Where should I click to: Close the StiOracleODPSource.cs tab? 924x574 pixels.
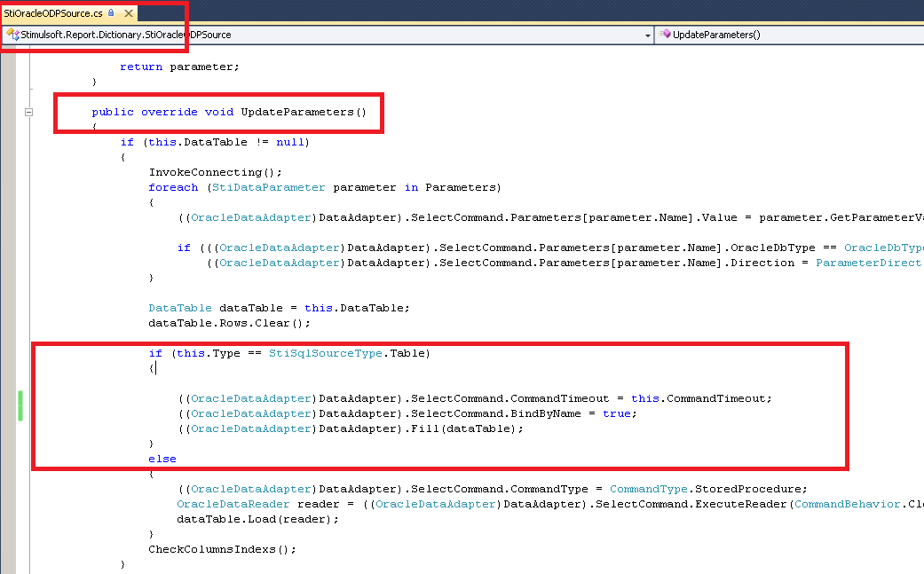[129, 13]
